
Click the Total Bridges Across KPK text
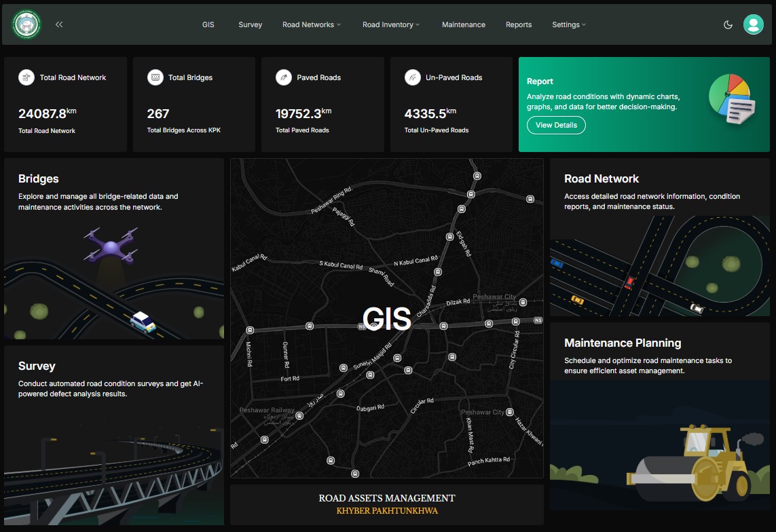pos(183,130)
